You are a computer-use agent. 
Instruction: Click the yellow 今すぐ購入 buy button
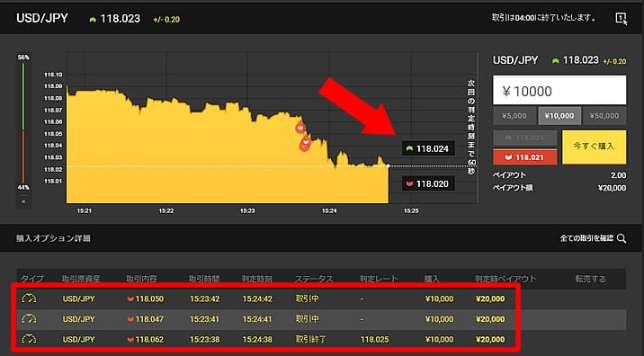pos(594,147)
